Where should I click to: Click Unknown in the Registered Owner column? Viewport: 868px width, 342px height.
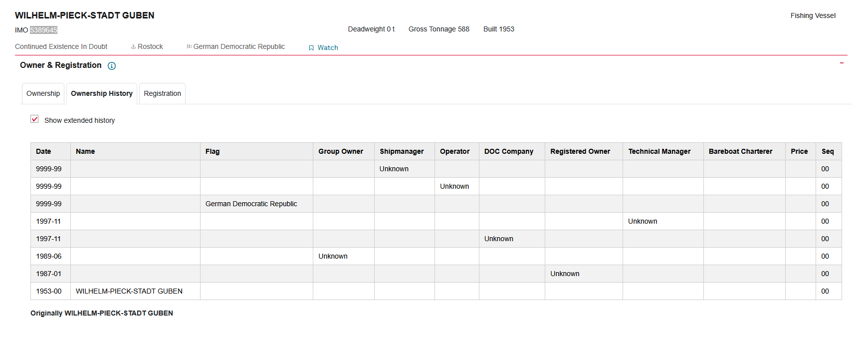[x=565, y=274]
